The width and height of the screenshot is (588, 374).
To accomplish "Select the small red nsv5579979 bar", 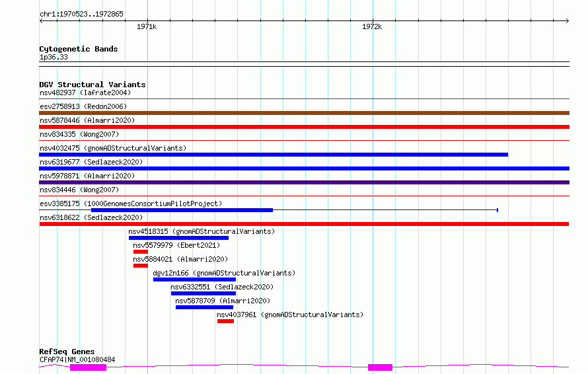I will pos(141,252).
